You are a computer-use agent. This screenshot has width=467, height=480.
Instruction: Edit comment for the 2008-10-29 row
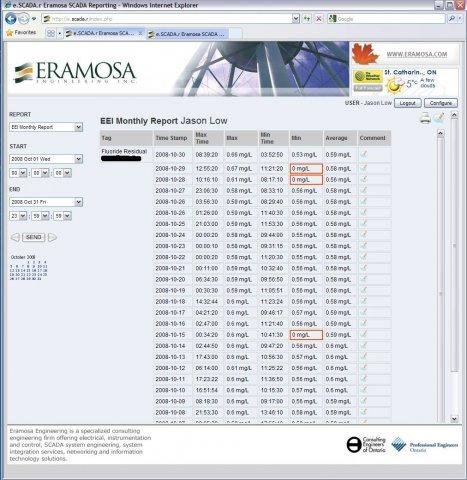364,168
